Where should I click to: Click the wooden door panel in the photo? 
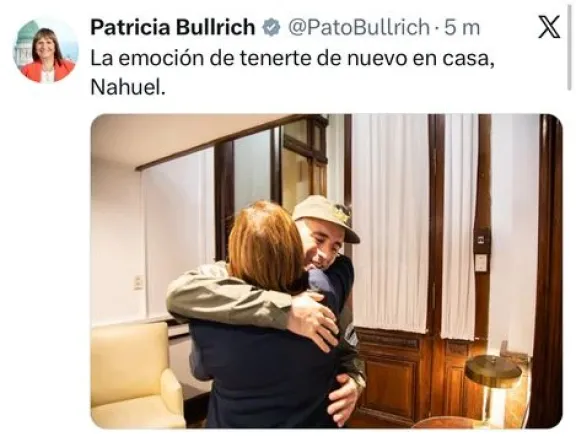(x=390, y=381)
